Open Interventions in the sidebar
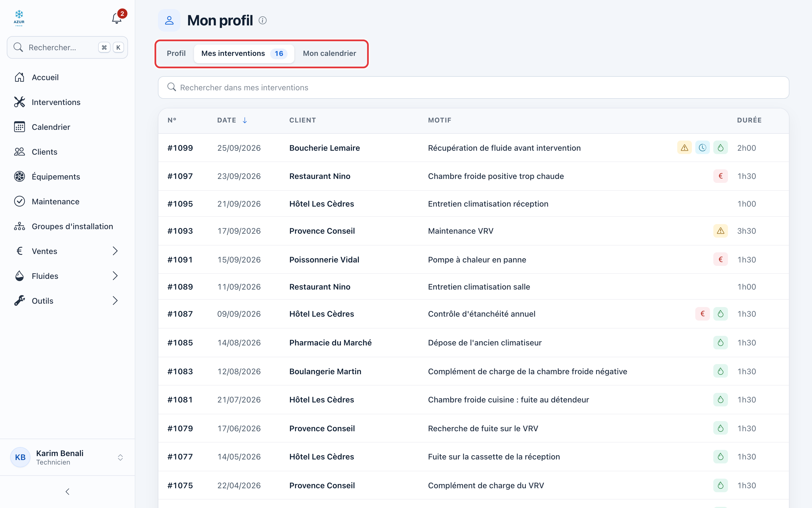 click(x=67, y=102)
